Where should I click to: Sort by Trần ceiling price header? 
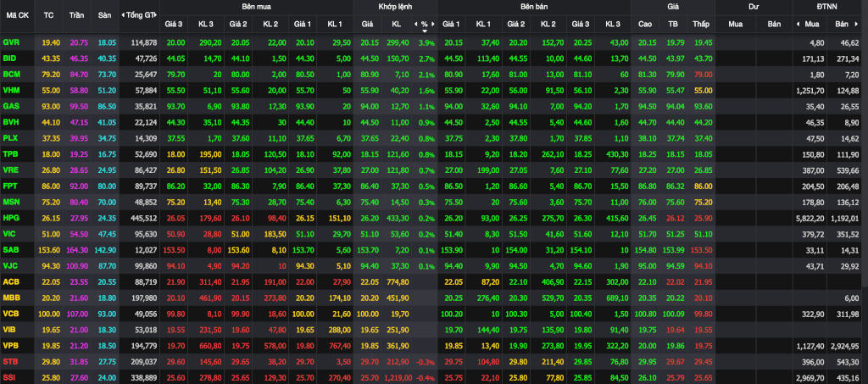(x=76, y=15)
